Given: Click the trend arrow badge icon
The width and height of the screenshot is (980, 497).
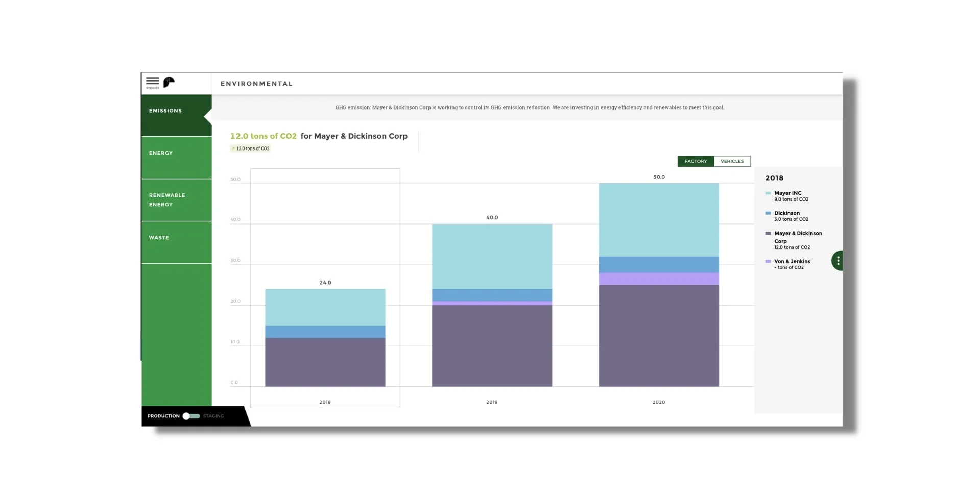Looking at the screenshot, I should [x=233, y=148].
